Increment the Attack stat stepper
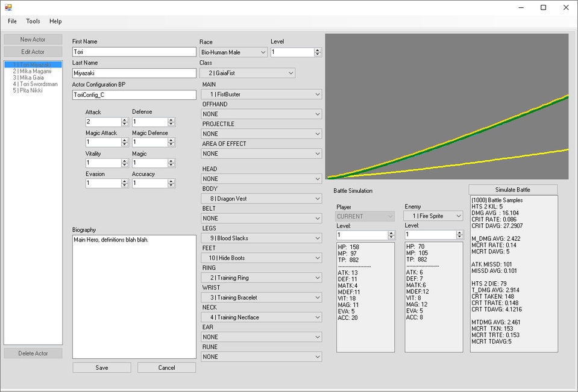The width and height of the screenshot is (578, 392). point(123,119)
